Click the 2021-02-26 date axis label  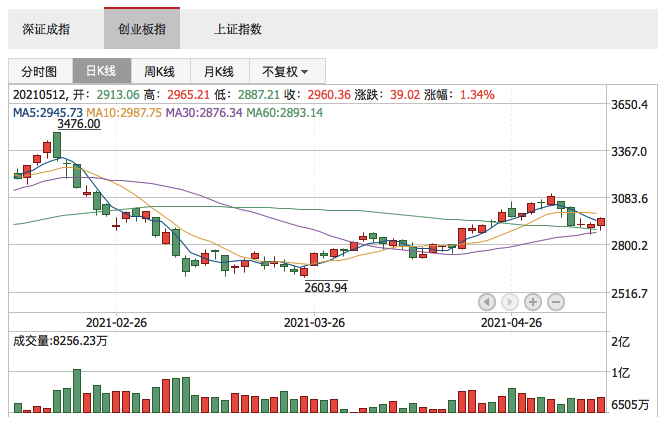point(116,322)
